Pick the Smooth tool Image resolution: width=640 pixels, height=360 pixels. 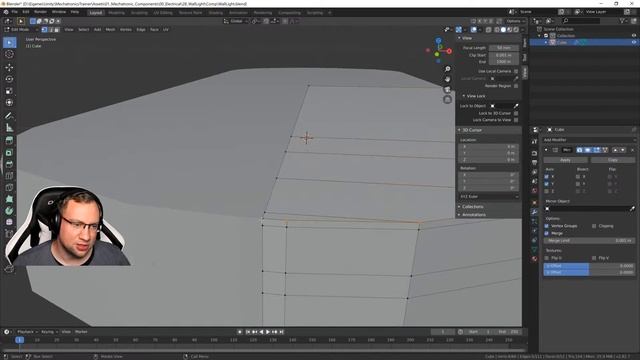point(9,222)
